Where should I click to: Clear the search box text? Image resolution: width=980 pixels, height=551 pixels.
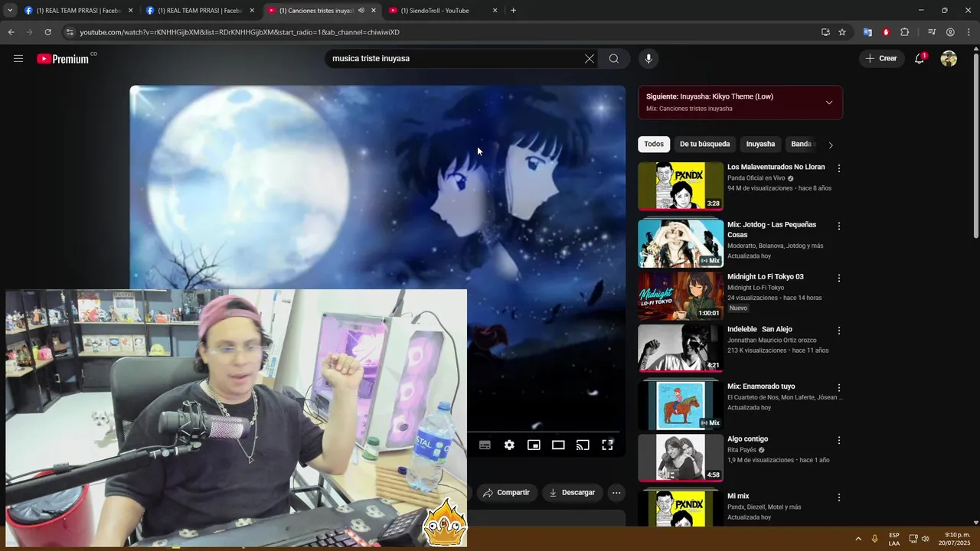coord(590,59)
